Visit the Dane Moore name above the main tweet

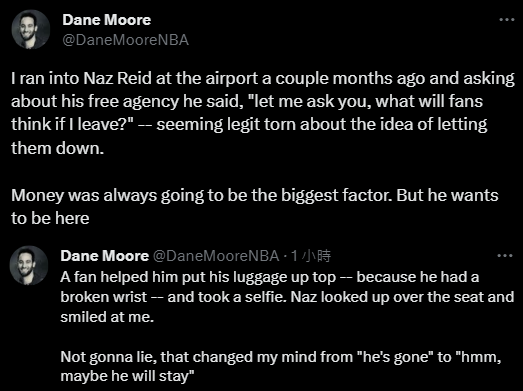click(x=106, y=20)
